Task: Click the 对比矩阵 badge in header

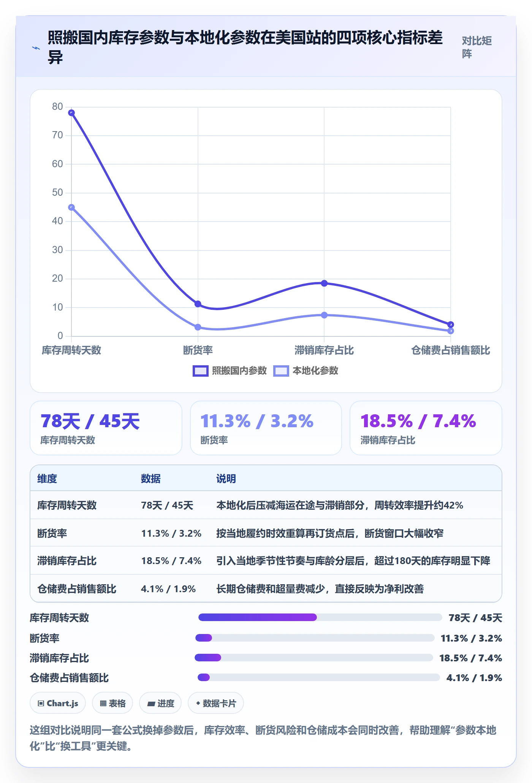Action: point(477,48)
